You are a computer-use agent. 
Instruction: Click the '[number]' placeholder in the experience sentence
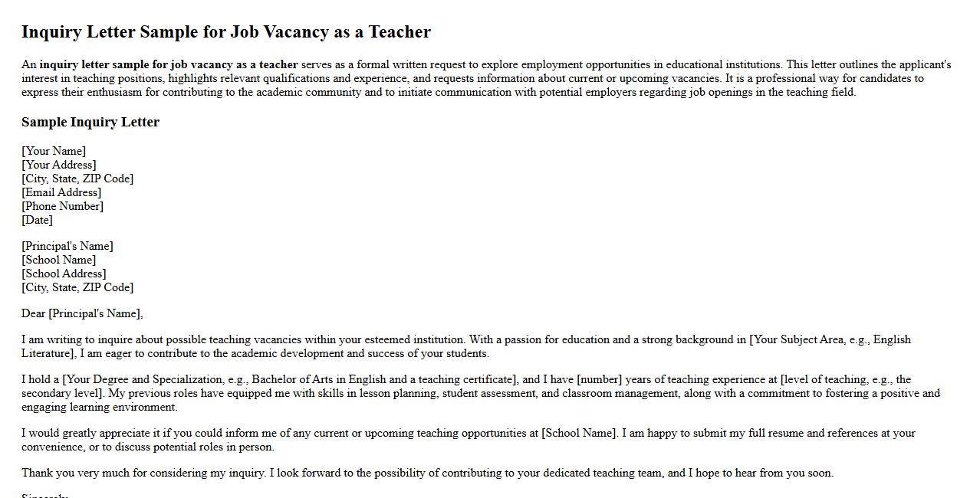tap(599, 379)
